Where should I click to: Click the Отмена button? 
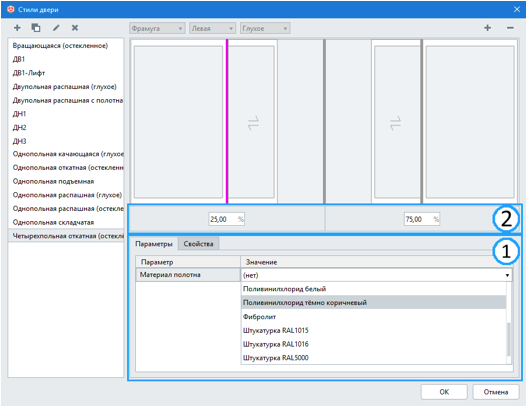tap(496, 392)
